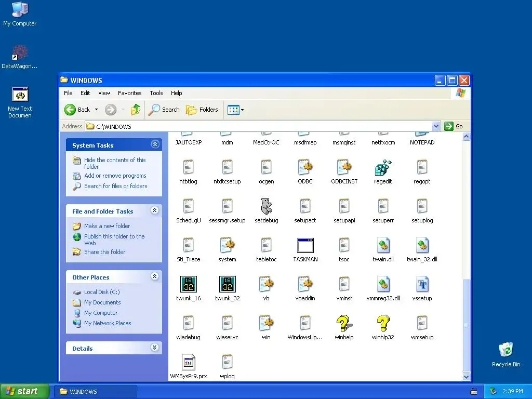Open the File menu
This screenshot has width=532, height=399.
tap(68, 93)
